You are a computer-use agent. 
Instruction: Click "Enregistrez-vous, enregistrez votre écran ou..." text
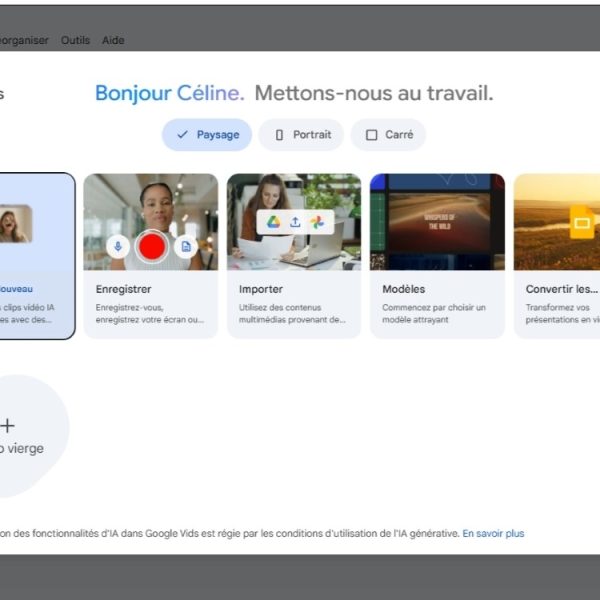(150, 313)
